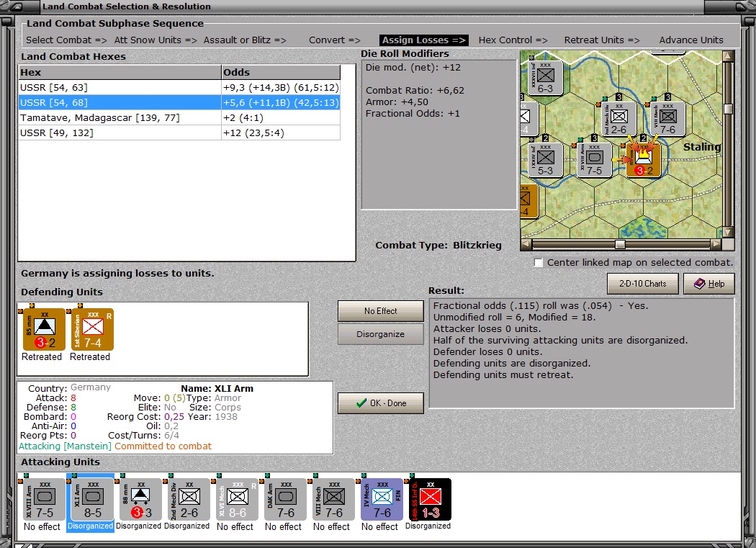Select the 88 mm attacking unit counter
The height and width of the screenshot is (548, 756).
[x=141, y=499]
